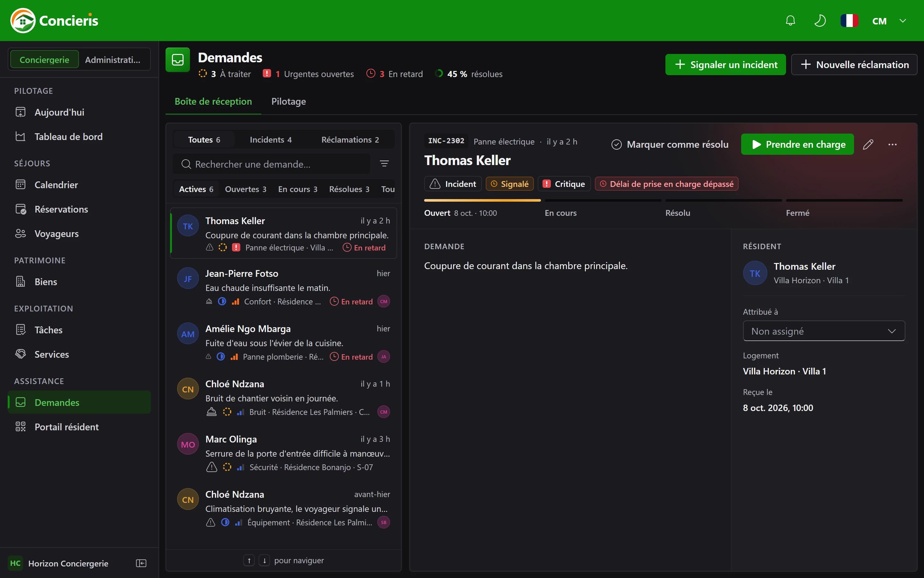The height and width of the screenshot is (578, 924).
Task: Open Biens under Patrimoine
Action: 79,282
